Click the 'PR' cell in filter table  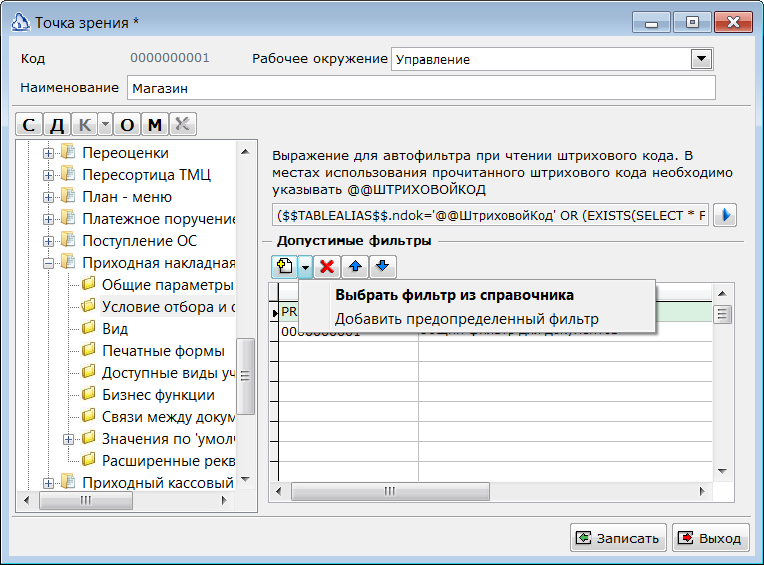point(289,312)
